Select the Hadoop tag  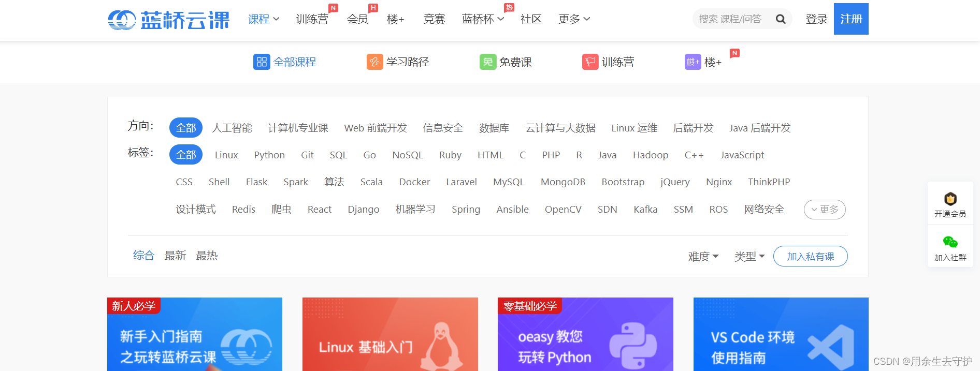(x=651, y=155)
